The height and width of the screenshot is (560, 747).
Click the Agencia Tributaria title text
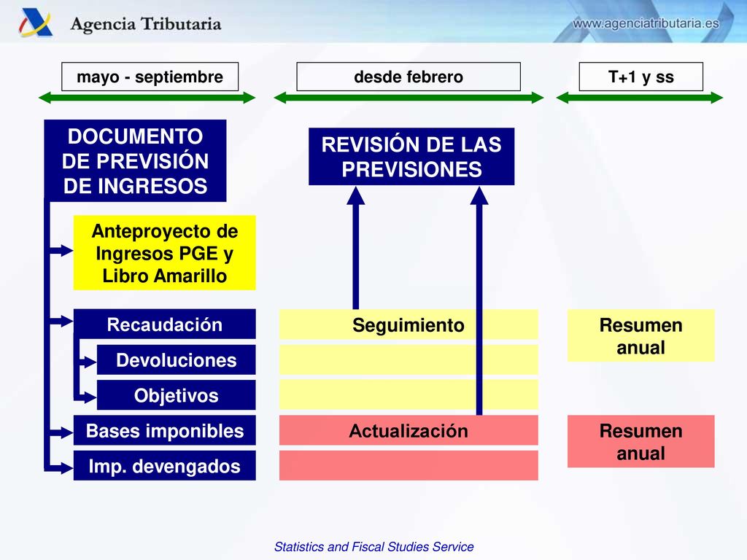(146, 24)
